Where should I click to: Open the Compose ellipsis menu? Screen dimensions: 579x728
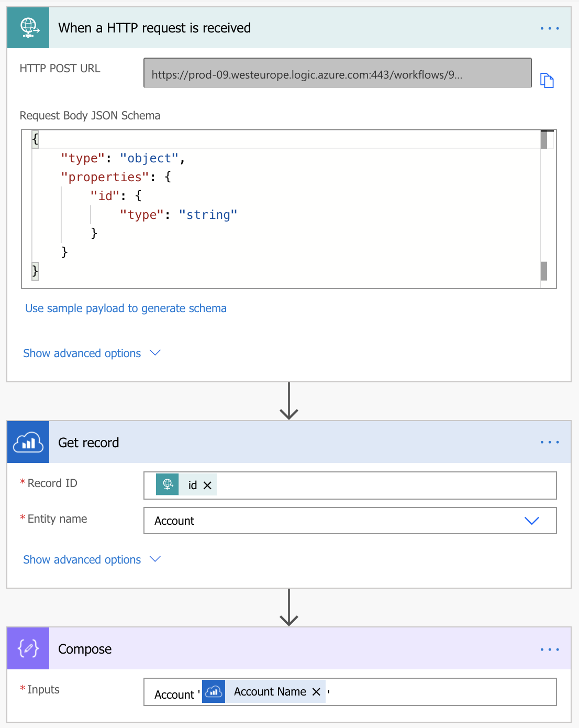click(x=549, y=649)
